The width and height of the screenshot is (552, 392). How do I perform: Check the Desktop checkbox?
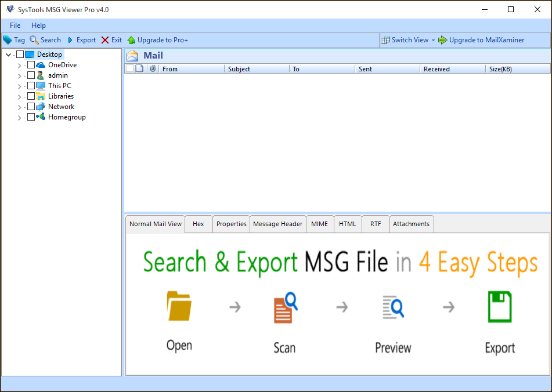(20, 55)
